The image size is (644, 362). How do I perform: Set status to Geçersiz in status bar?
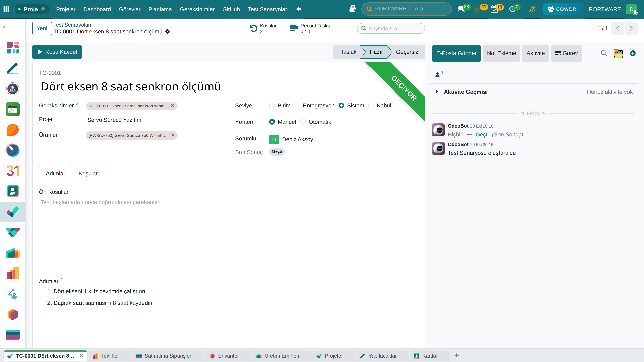click(407, 52)
